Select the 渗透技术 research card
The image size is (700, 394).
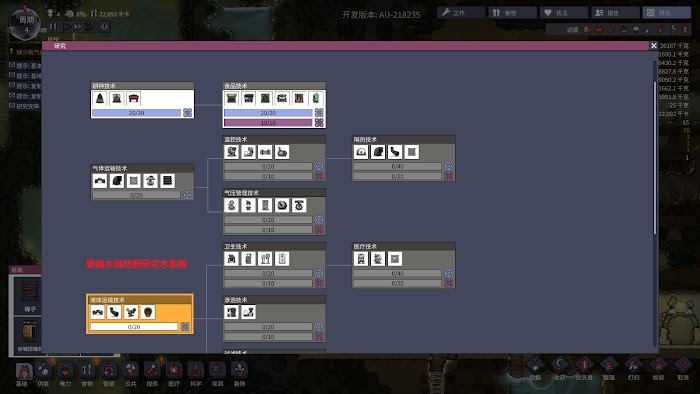274,319
